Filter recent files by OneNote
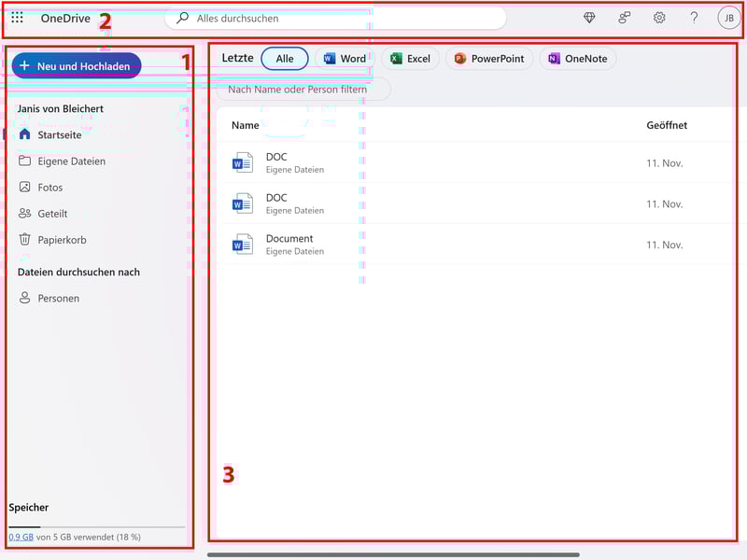 pos(577,59)
